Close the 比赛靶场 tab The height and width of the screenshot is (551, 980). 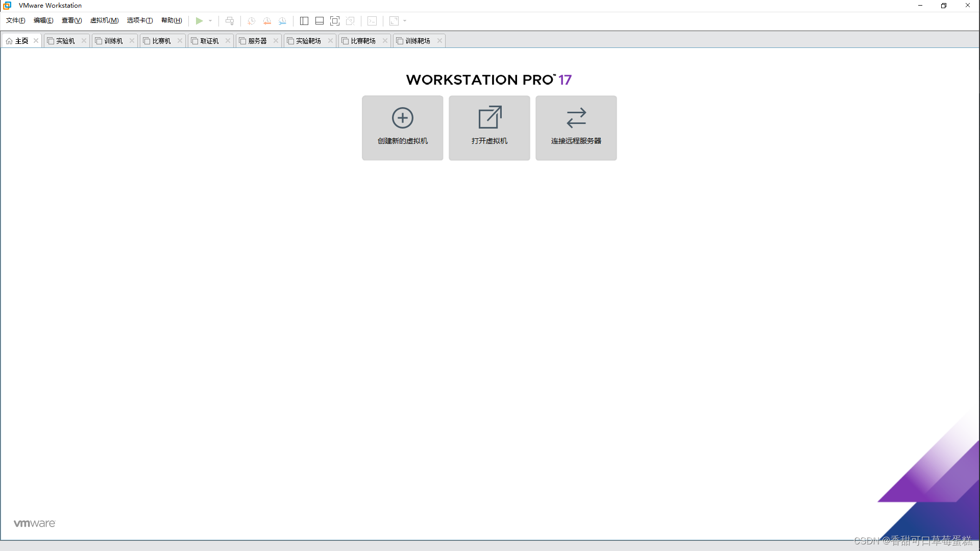pyautogui.click(x=385, y=41)
